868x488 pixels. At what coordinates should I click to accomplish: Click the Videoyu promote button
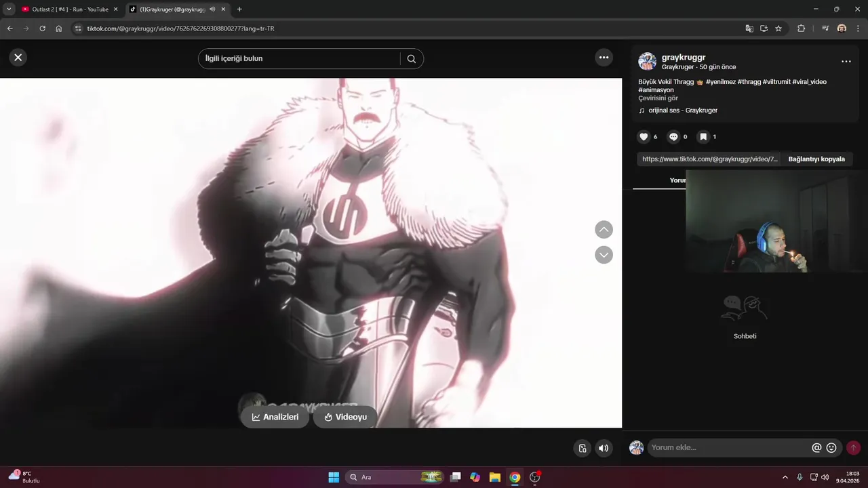coord(345,417)
